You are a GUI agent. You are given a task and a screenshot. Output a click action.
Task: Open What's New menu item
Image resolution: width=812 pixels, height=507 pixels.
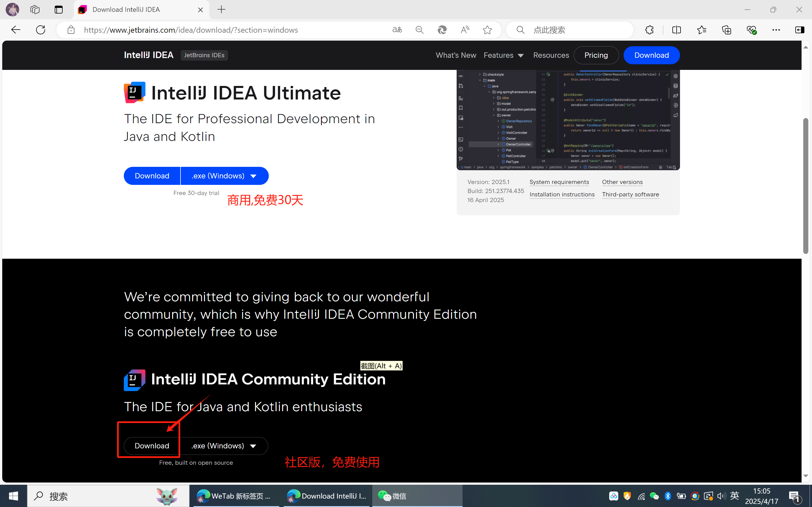456,55
